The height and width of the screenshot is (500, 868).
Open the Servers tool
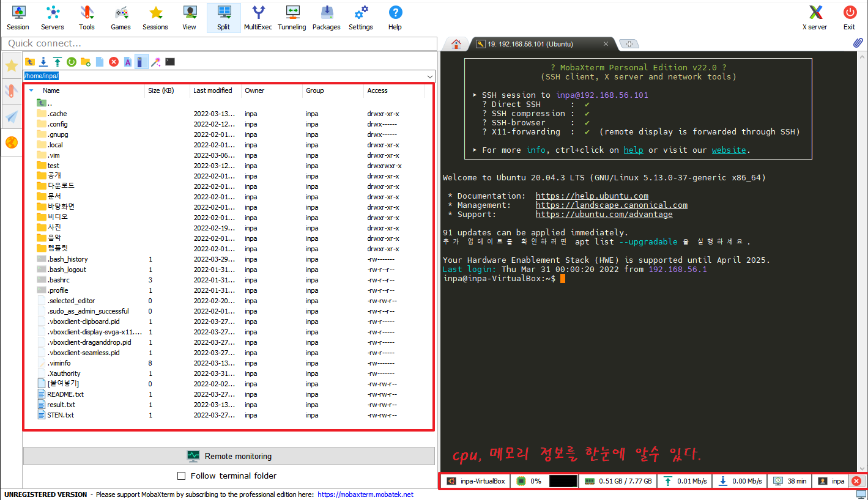[x=53, y=17]
